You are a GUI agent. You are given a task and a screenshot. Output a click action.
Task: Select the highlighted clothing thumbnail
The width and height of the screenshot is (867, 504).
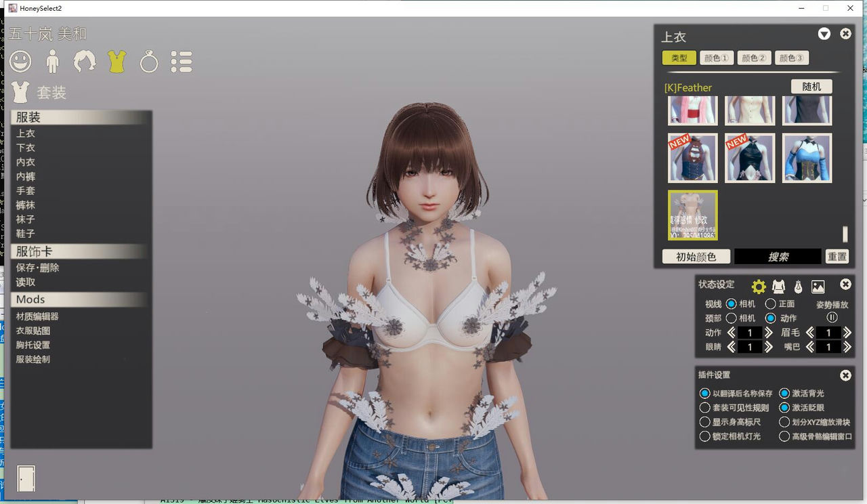692,215
